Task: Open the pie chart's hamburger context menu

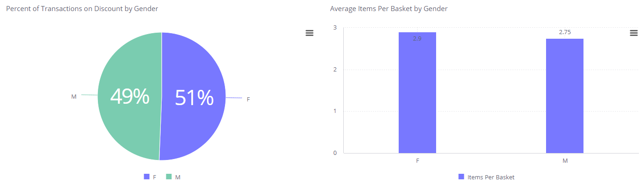Action: click(x=310, y=33)
